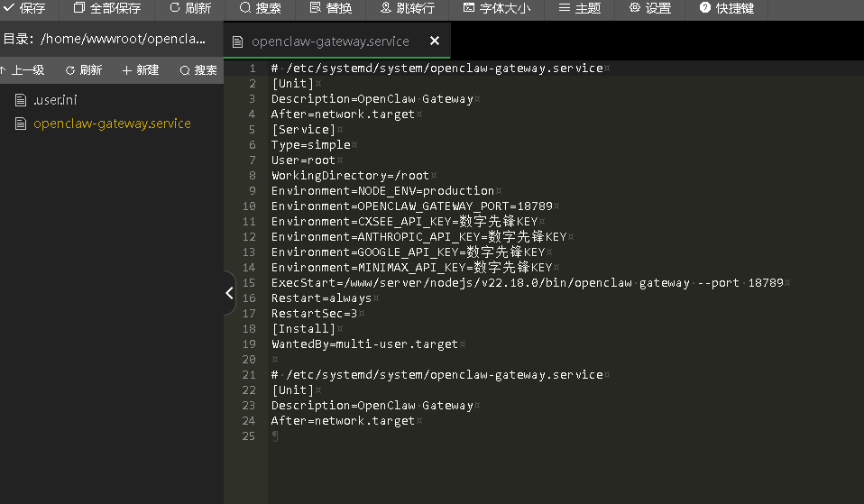The image size is (864, 504).
Task: Open the Font Size (字体大小) option
Action: [497, 9]
